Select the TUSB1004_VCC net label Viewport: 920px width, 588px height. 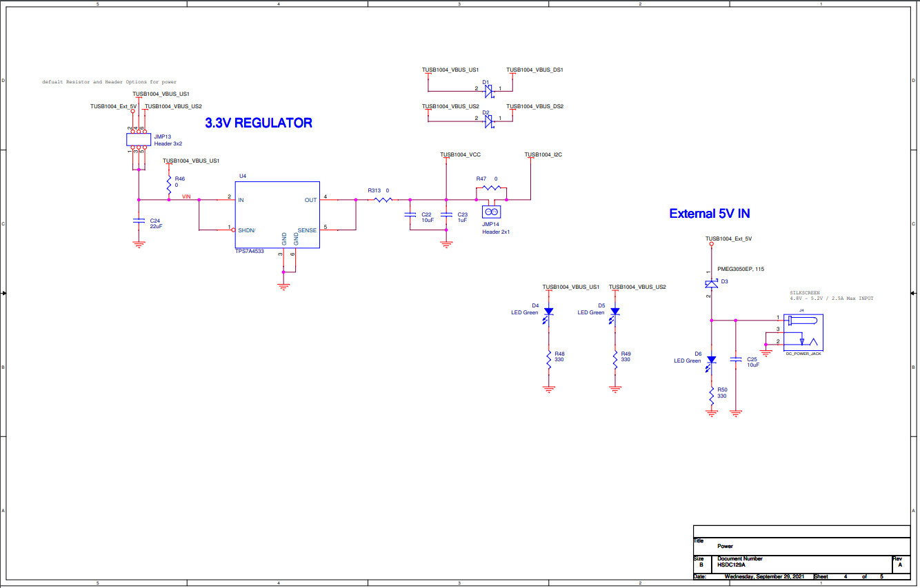point(461,154)
